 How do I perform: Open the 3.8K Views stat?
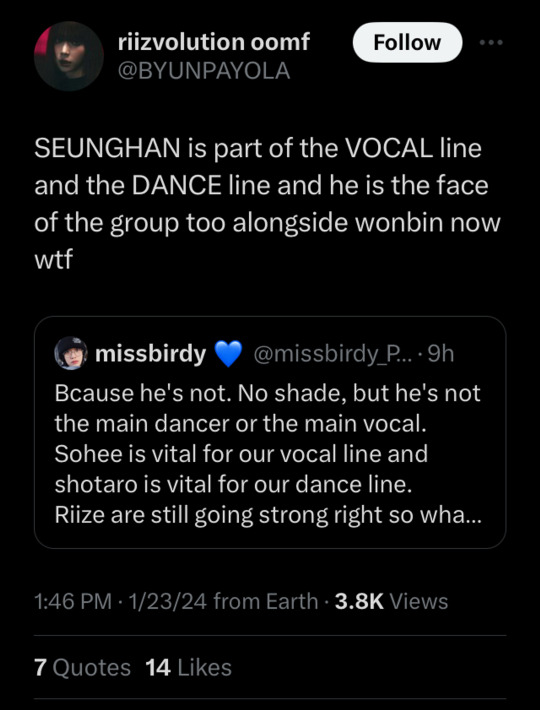click(391, 601)
